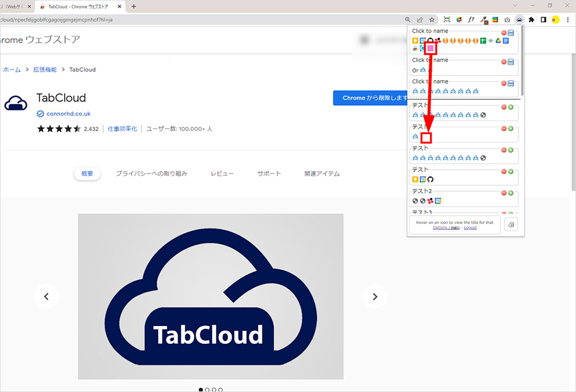This screenshot has height=392, width=576.
Task: Click the Google Drive tab icon in popup
Action: tap(498, 40)
